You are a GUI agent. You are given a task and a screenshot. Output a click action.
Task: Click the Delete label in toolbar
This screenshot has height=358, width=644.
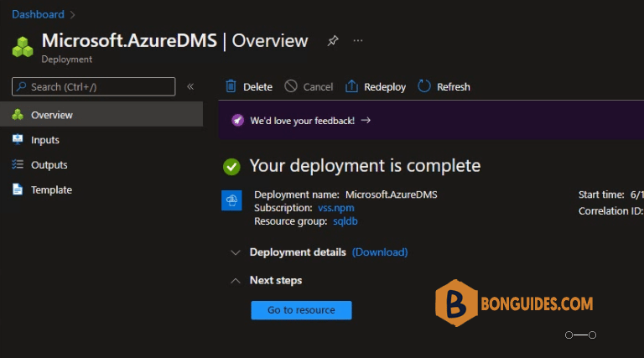click(257, 87)
